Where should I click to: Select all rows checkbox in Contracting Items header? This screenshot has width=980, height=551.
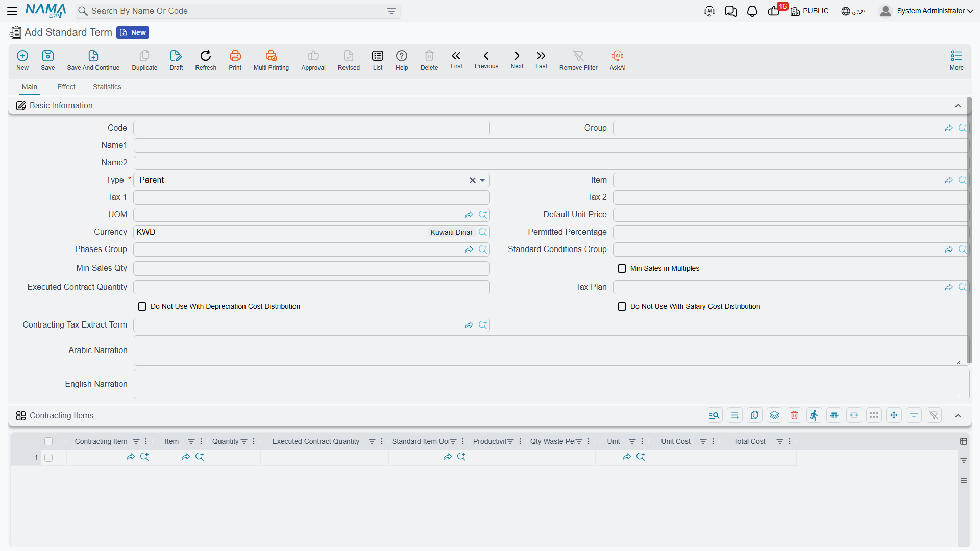coord(48,441)
